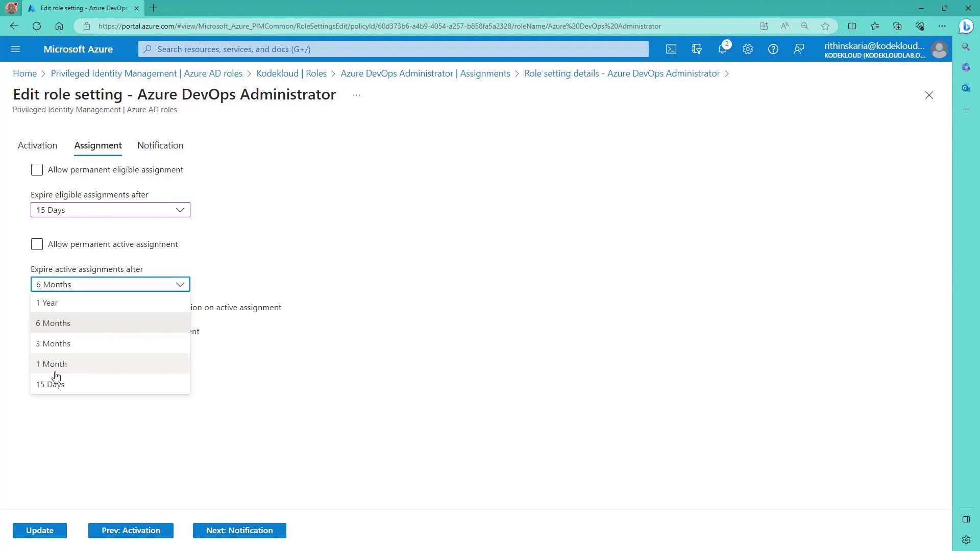Close the Edit role setting blade
Viewport: 980px width, 551px height.
[x=928, y=95]
